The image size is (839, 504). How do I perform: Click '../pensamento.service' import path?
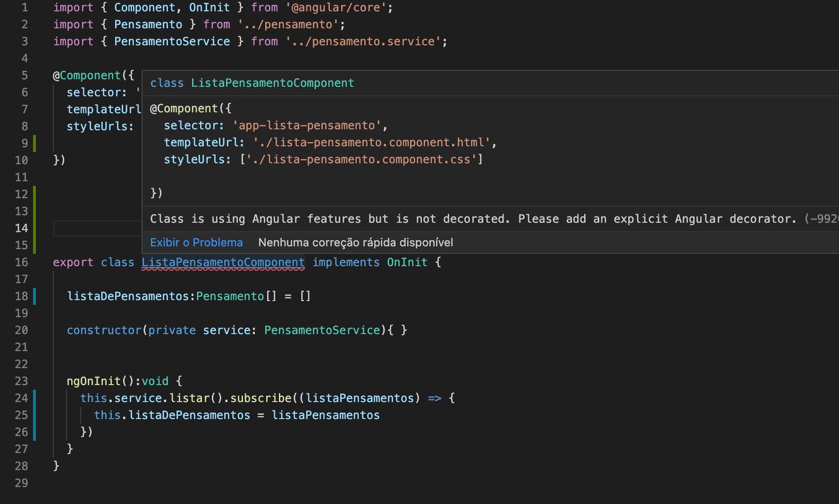[x=363, y=42]
